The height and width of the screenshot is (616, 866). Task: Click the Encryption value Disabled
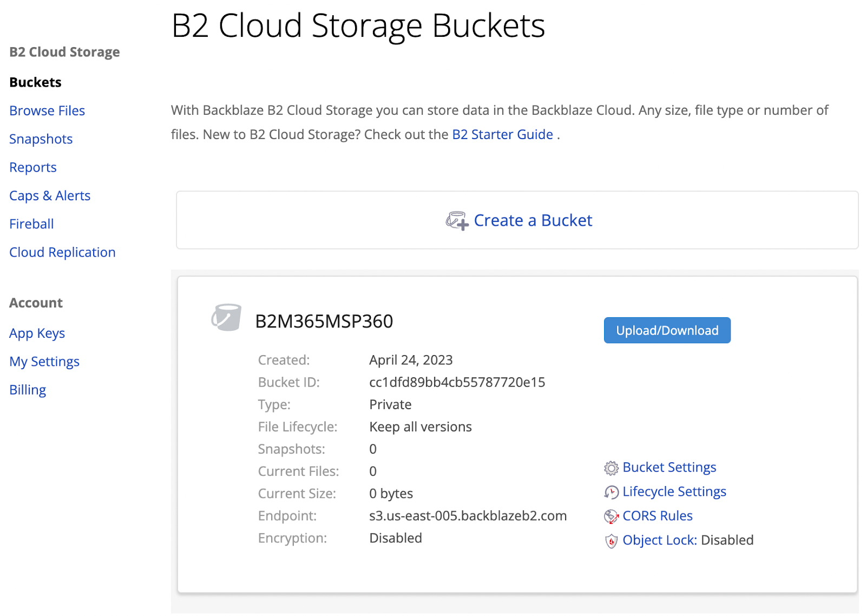396,538
